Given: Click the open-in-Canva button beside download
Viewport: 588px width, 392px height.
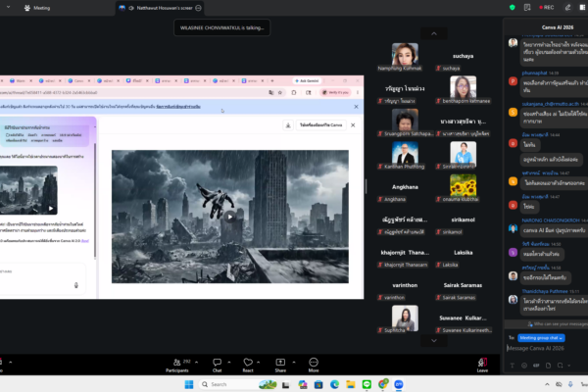Looking at the screenshot, I should (320, 125).
